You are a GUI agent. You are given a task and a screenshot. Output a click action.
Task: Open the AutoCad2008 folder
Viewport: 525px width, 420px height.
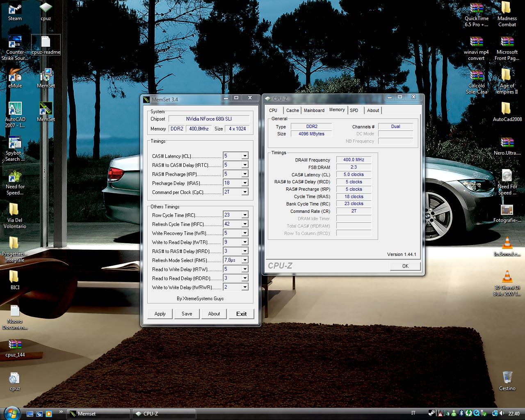(507, 112)
